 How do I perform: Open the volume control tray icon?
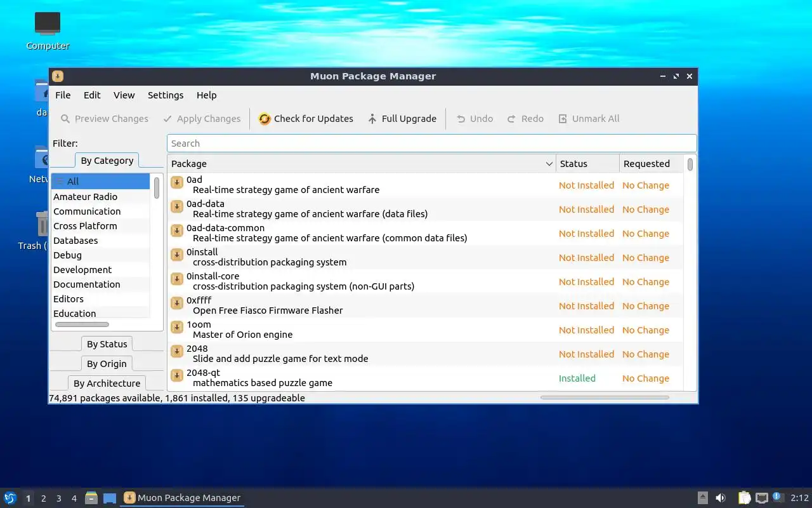(721, 498)
